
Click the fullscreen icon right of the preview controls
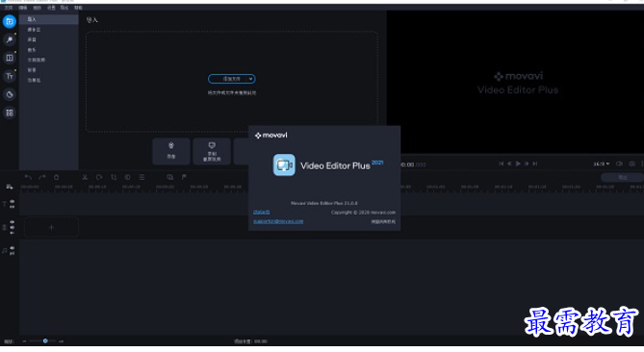632,163
